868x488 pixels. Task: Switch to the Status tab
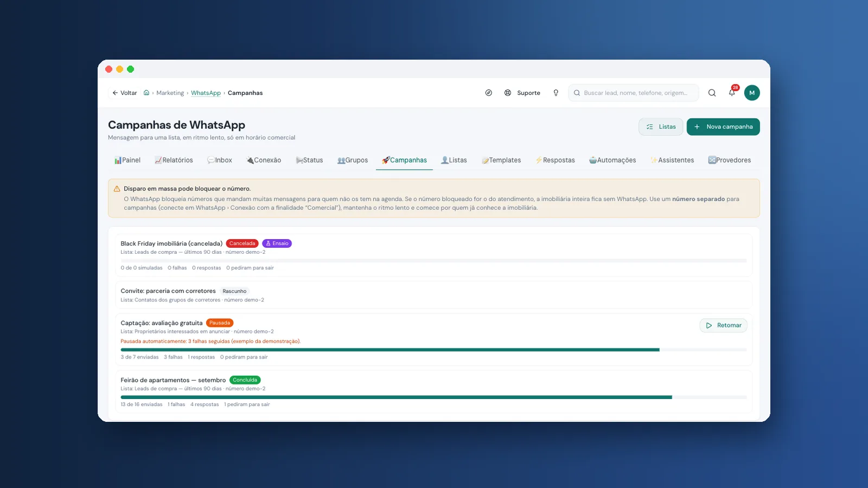click(x=309, y=160)
